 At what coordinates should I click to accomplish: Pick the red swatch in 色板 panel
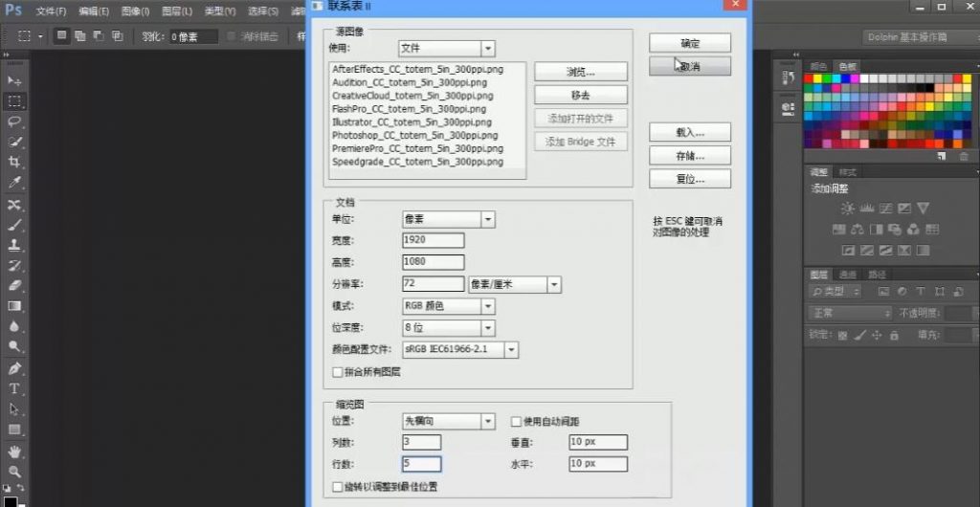coord(808,78)
